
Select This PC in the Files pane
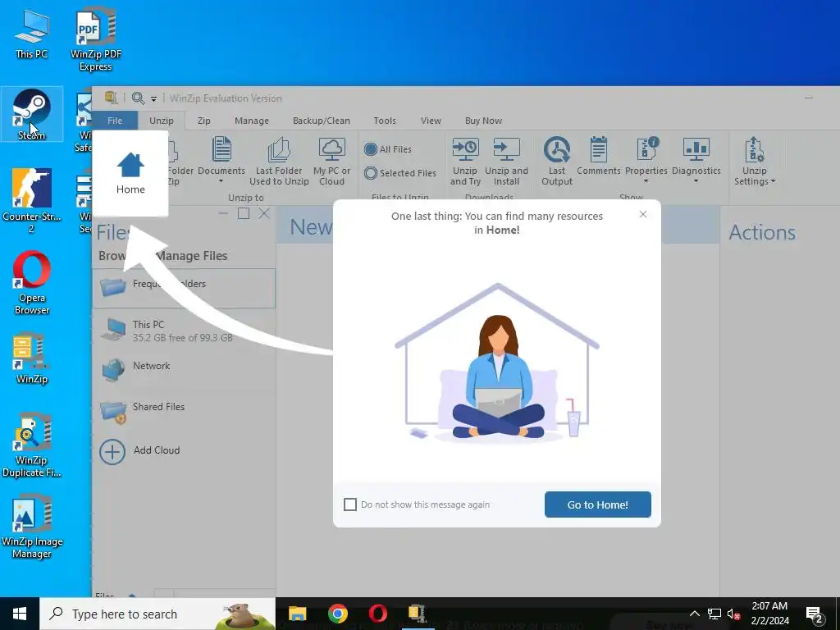pos(184,331)
